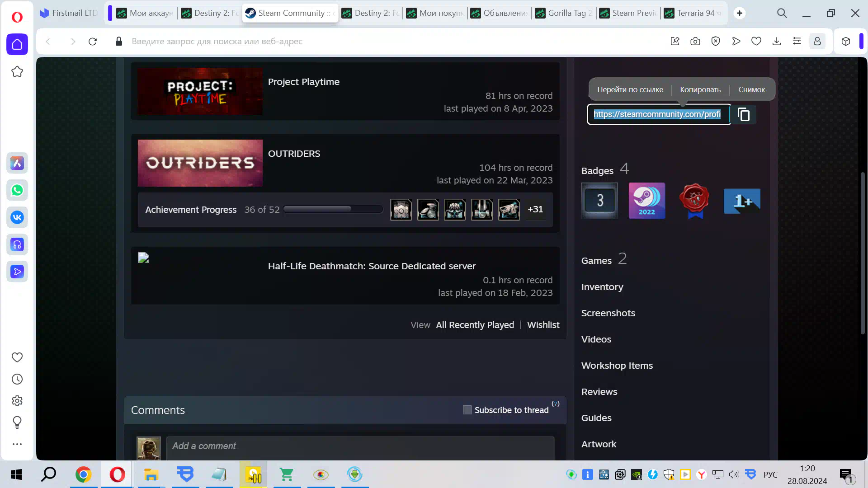Switch to the Firstmail LTD tab

coord(69,13)
